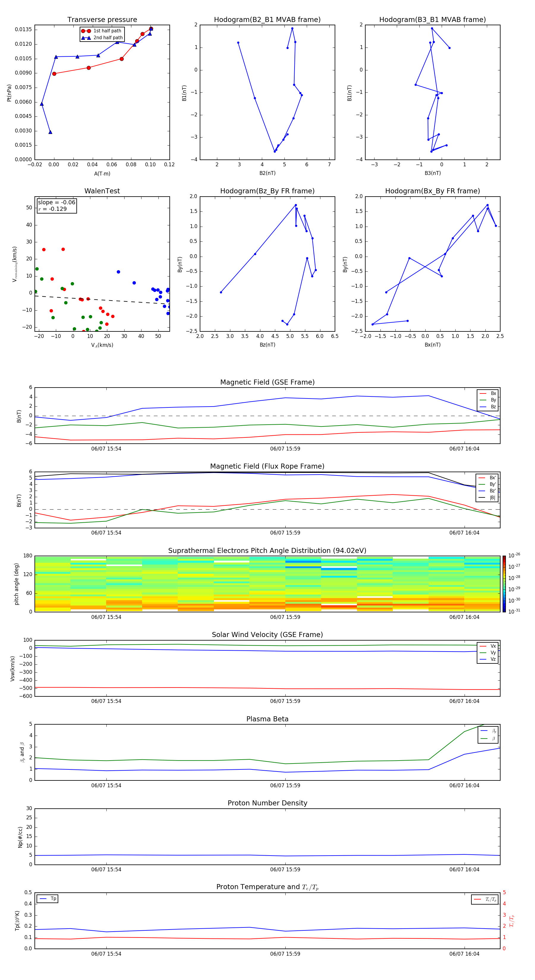Click the 'B2(nT)' axis label

[267, 173]
